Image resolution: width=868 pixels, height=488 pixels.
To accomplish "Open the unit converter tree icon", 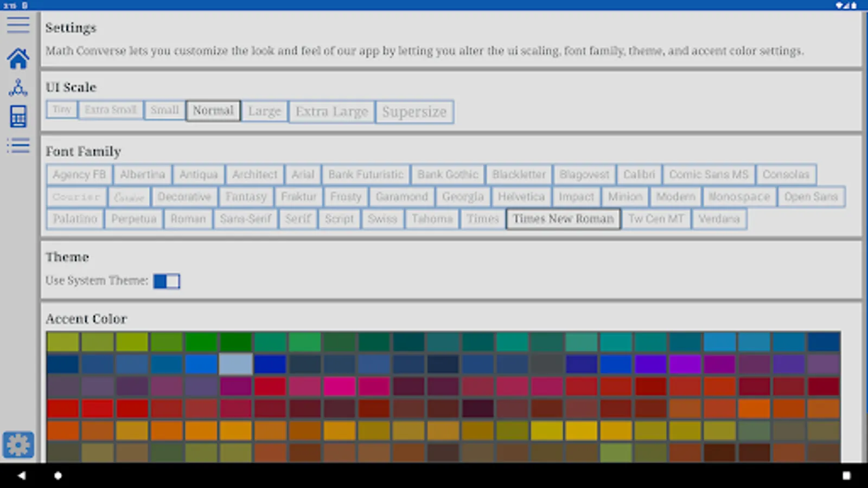I will [x=18, y=88].
